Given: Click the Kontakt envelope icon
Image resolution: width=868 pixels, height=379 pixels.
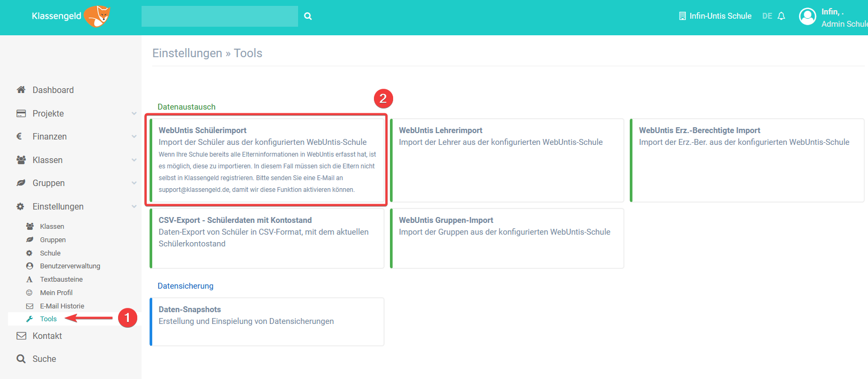Looking at the screenshot, I should 21,336.
